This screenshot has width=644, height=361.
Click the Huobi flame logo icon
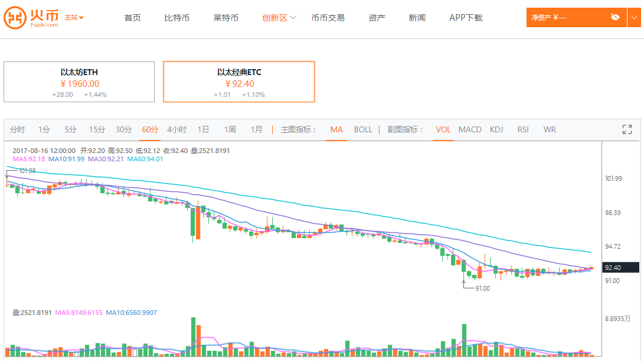coord(15,18)
